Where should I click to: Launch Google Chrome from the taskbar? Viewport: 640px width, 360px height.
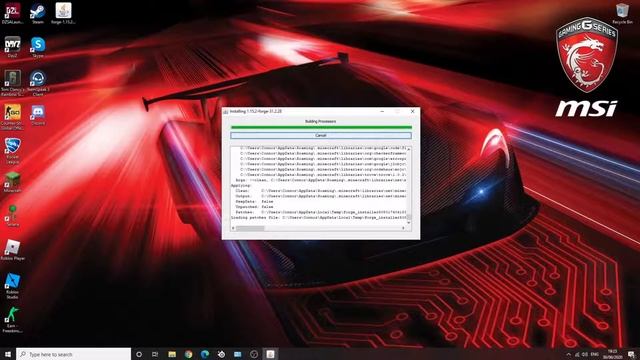click(188, 354)
